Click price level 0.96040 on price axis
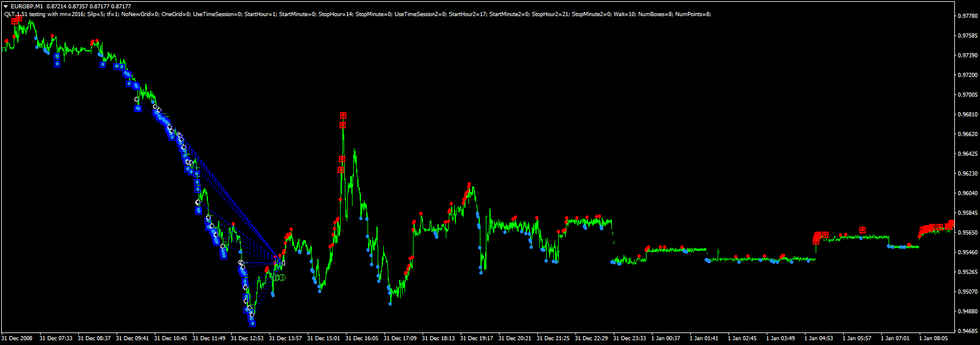The width and height of the screenshot is (980, 345). (967, 193)
